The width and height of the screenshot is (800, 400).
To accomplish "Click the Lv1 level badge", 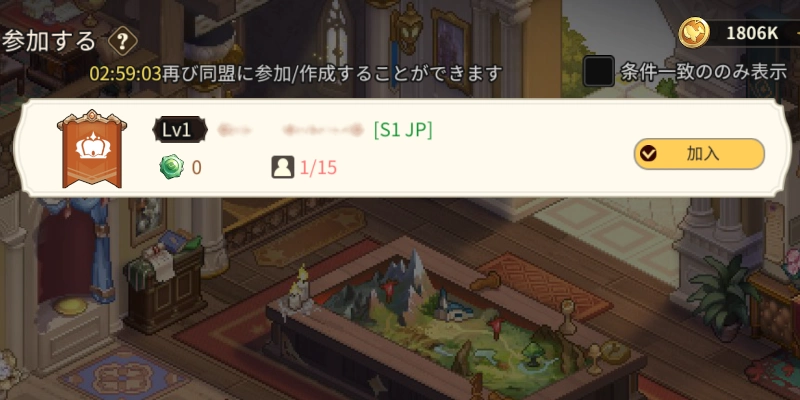I will point(180,130).
